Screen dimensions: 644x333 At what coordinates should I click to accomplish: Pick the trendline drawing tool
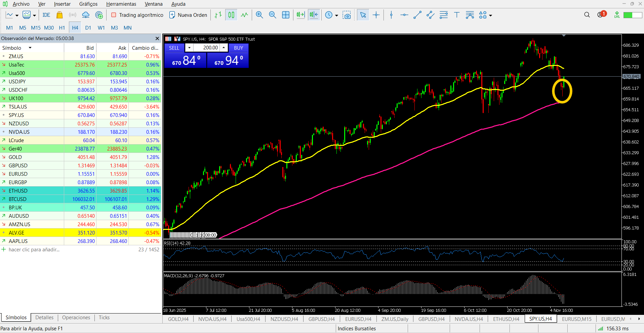[x=417, y=15]
